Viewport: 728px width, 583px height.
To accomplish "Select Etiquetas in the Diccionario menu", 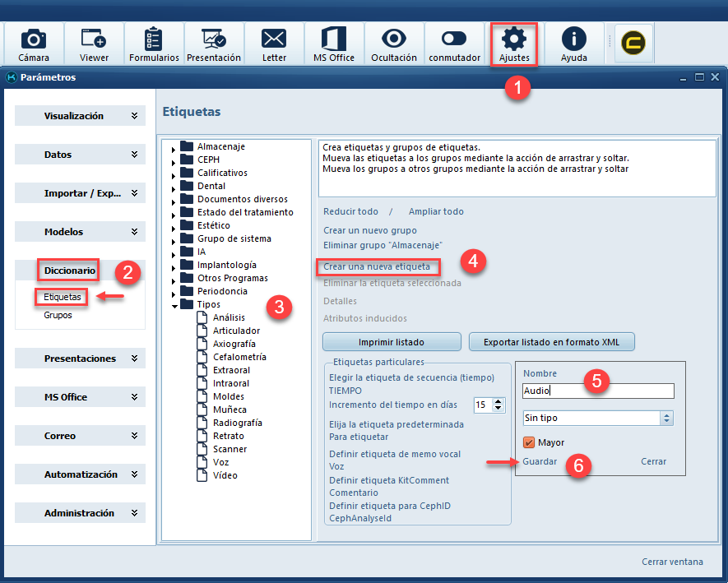I will (x=63, y=297).
